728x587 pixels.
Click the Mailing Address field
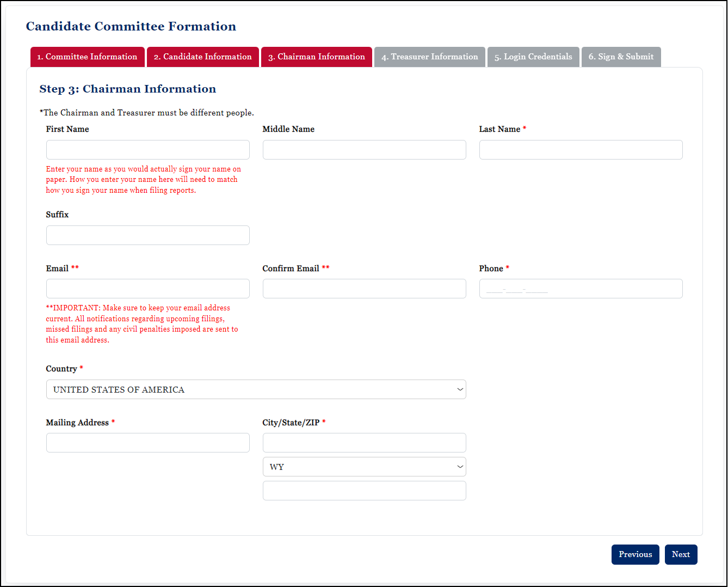click(147, 443)
